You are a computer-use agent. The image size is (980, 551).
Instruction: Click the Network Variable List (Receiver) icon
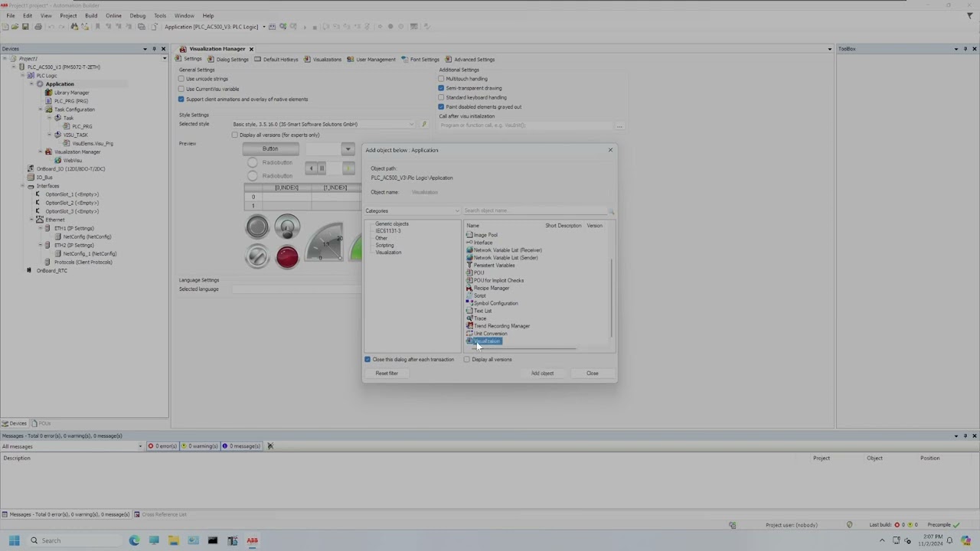(469, 250)
